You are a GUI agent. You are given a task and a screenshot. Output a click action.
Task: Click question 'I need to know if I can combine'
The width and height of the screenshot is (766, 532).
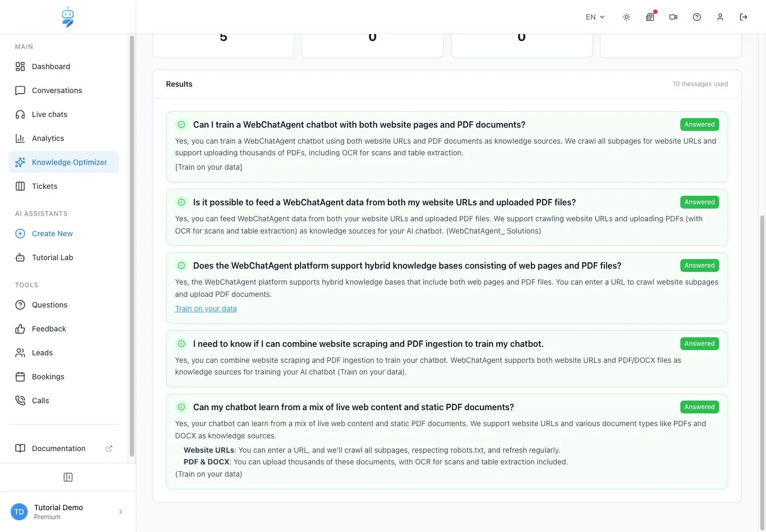pyautogui.click(x=368, y=344)
